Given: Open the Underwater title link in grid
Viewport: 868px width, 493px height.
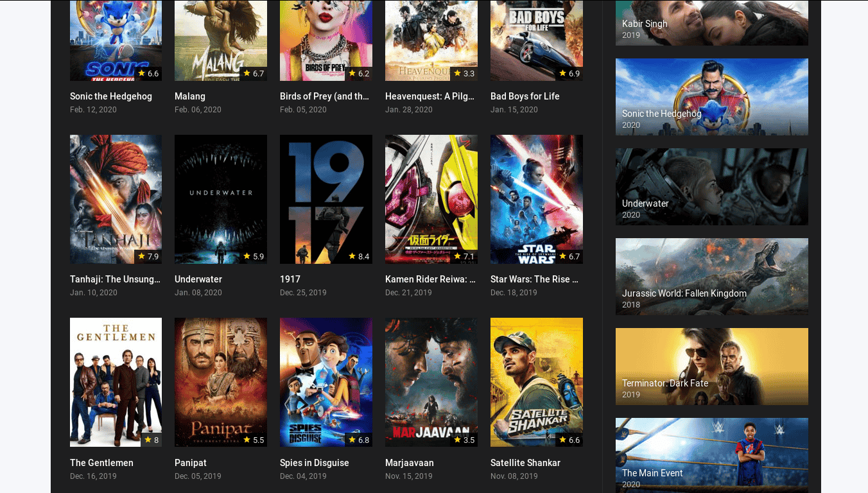Looking at the screenshot, I should [198, 279].
